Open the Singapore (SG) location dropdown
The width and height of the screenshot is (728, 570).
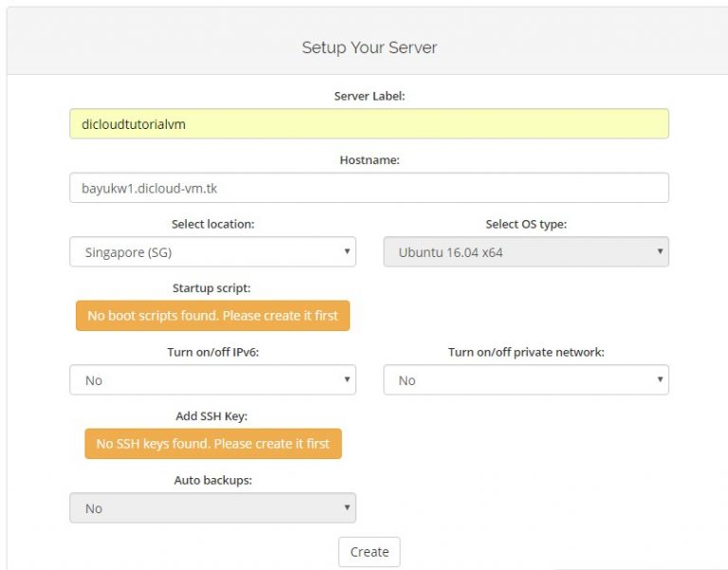(x=212, y=252)
